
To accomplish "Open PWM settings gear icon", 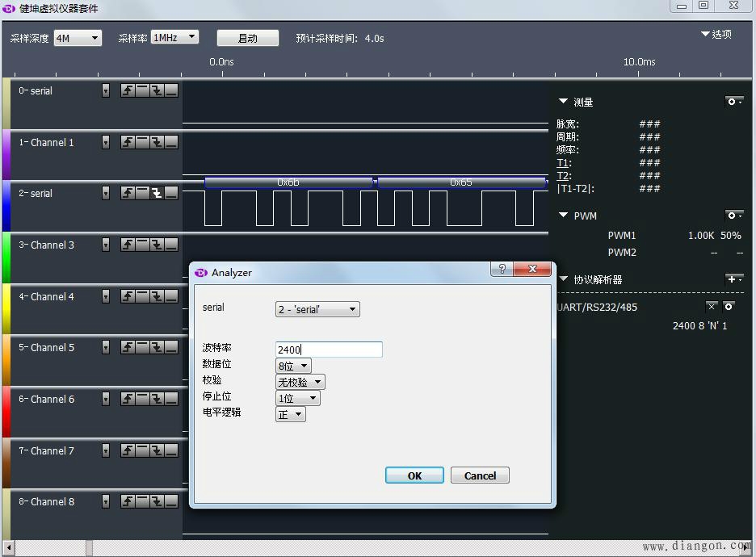I will [x=733, y=216].
